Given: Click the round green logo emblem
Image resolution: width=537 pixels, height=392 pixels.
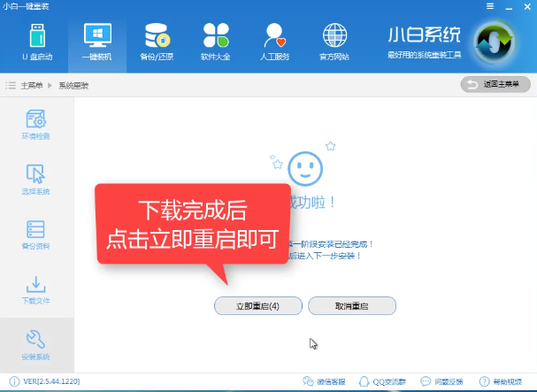Looking at the screenshot, I should 494,43.
